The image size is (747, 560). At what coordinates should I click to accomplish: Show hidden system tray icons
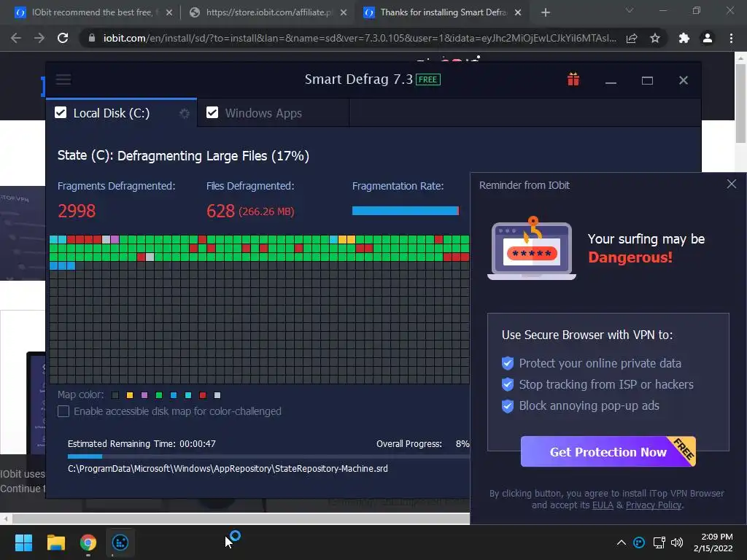pos(622,542)
